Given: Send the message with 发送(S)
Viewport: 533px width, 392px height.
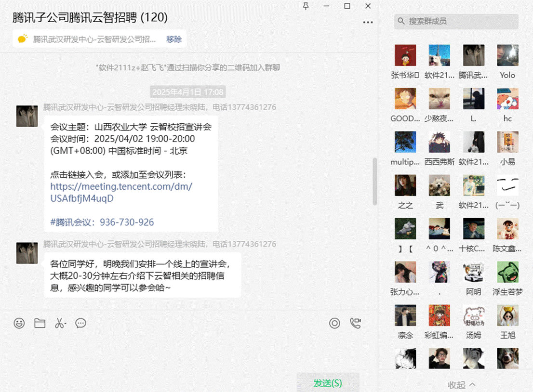Looking at the screenshot, I should pyautogui.click(x=328, y=383).
